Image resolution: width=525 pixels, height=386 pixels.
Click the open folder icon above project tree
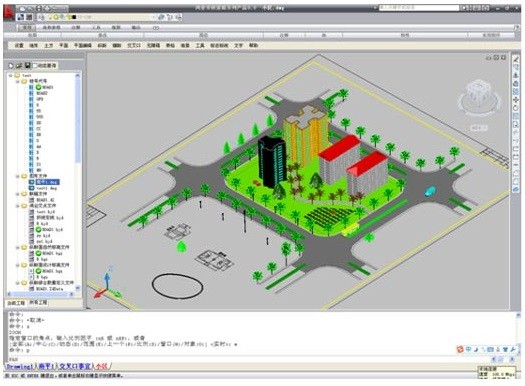point(19,65)
